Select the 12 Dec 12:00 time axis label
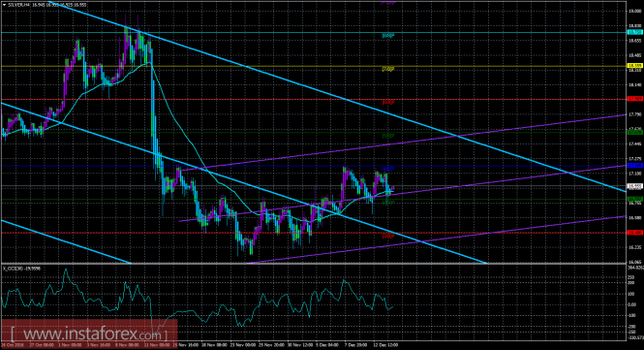 click(x=385, y=345)
